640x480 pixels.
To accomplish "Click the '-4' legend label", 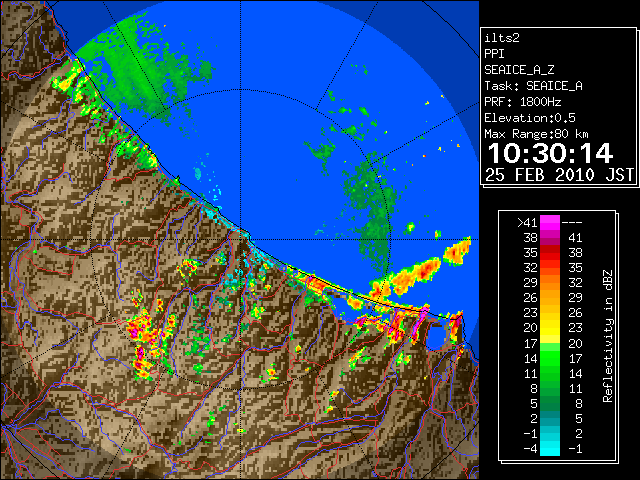I will [530, 448].
